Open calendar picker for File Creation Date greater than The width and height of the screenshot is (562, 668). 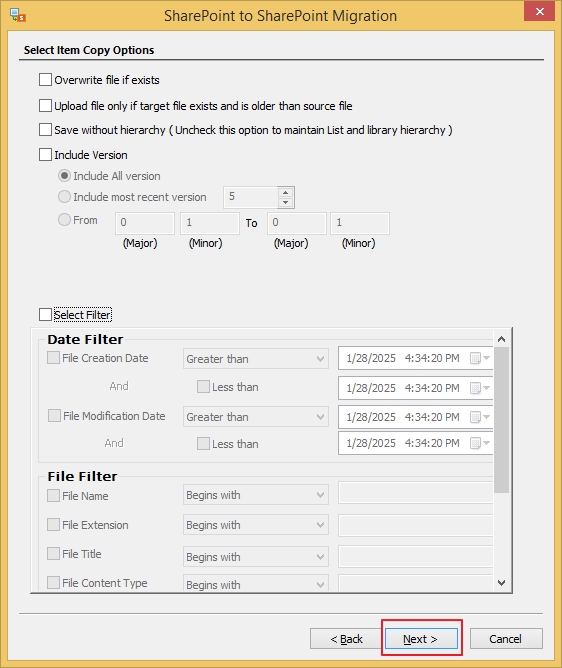(x=480, y=358)
